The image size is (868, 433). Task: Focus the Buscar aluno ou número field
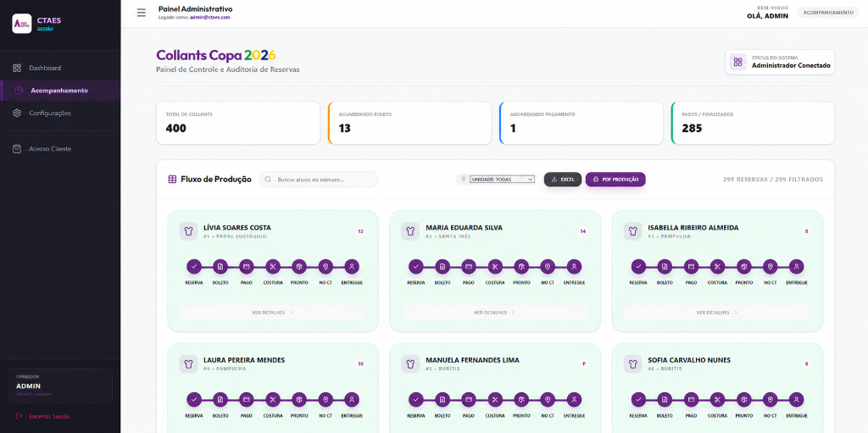click(x=319, y=180)
